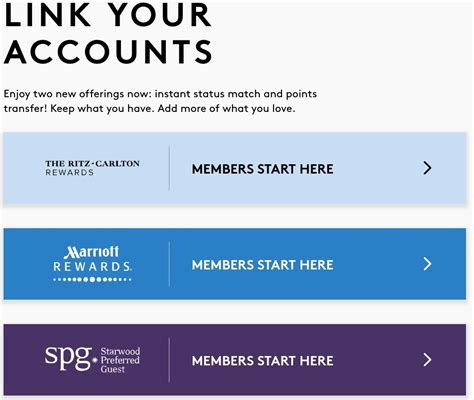Open the SPG banner's right chevron arrow
The image size is (474, 400).
click(427, 360)
